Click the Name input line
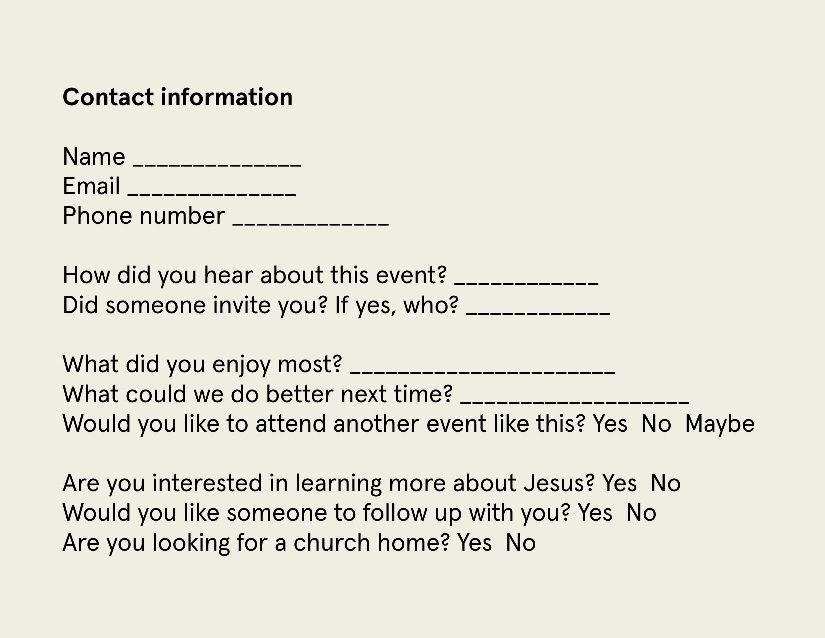This screenshot has width=825, height=638. point(216,160)
